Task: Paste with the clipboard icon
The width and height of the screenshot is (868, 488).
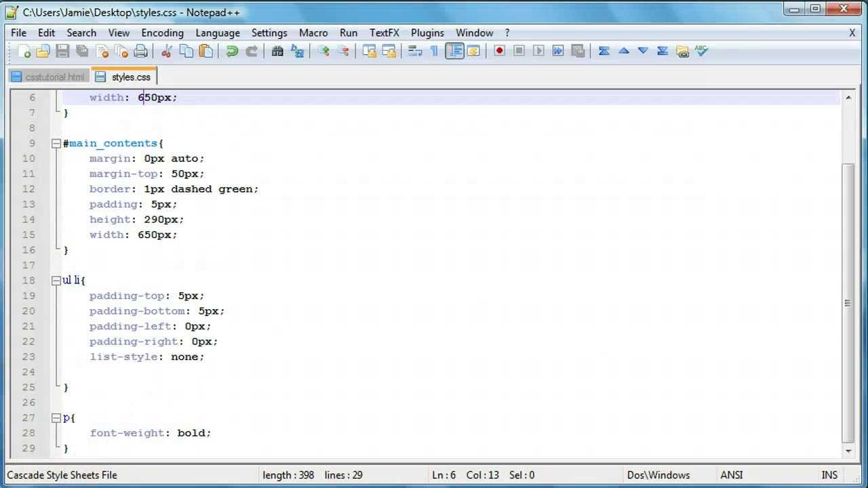Action: 205,52
